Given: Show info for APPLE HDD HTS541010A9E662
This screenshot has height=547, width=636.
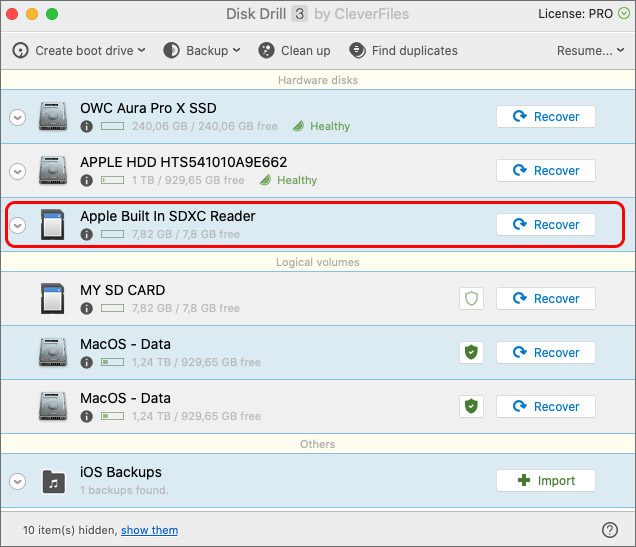Looking at the screenshot, I should [x=86, y=180].
